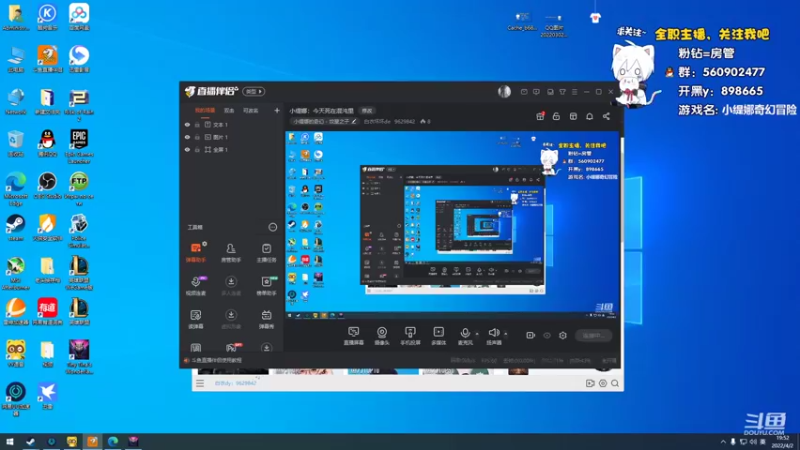Open search icon in background window
The height and width of the screenshot is (450, 800).
(615, 383)
